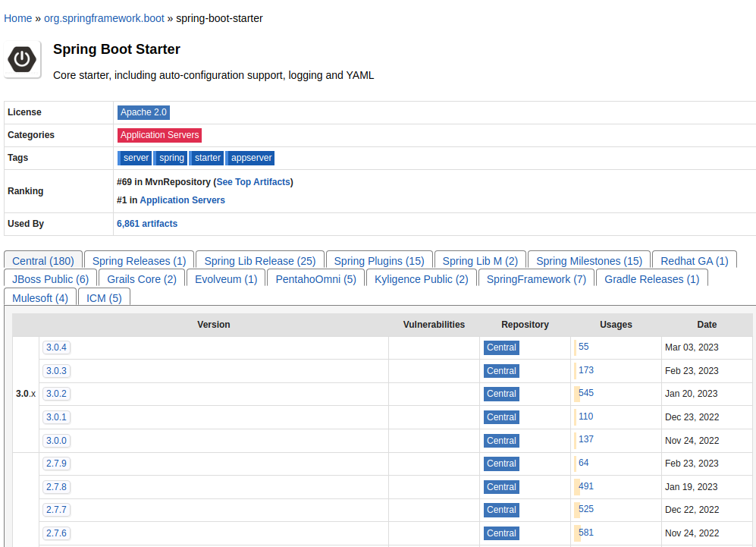The height and width of the screenshot is (547, 756).
Task: Switch to PentahoOmni (5) tab
Action: [315, 279]
